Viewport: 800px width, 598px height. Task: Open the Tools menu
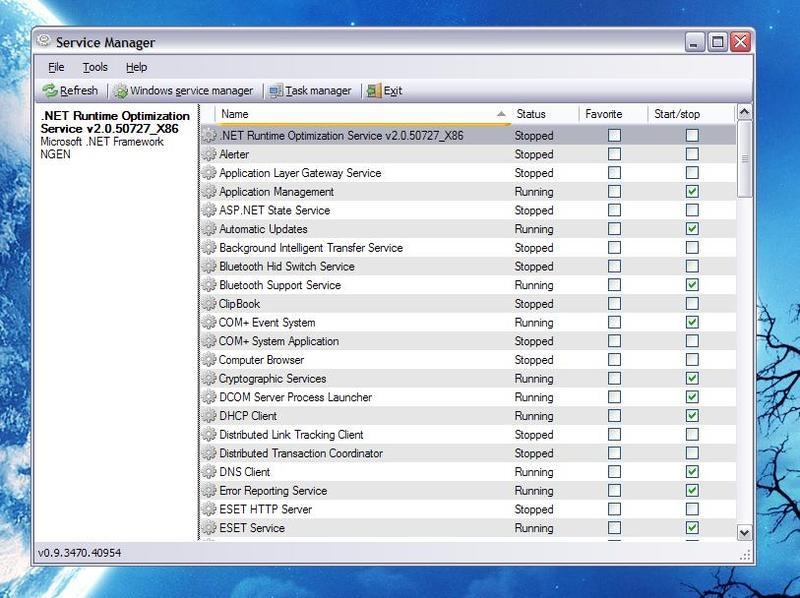pyautogui.click(x=94, y=67)
